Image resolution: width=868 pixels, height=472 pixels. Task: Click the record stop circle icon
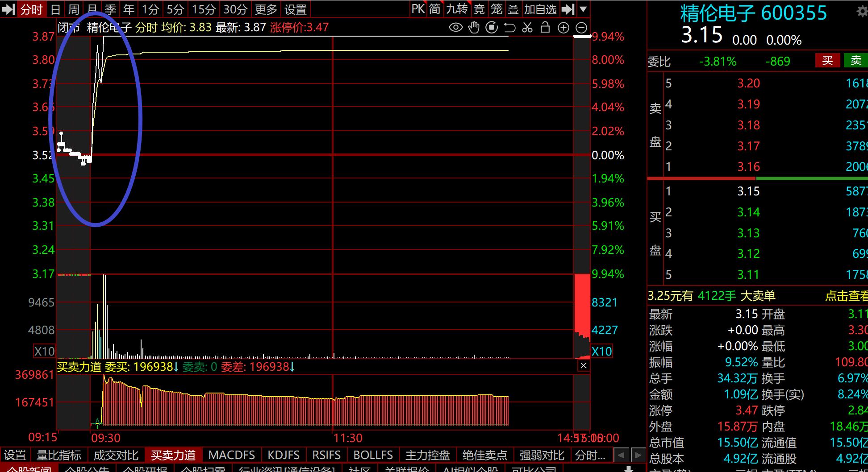pos(492,28)
